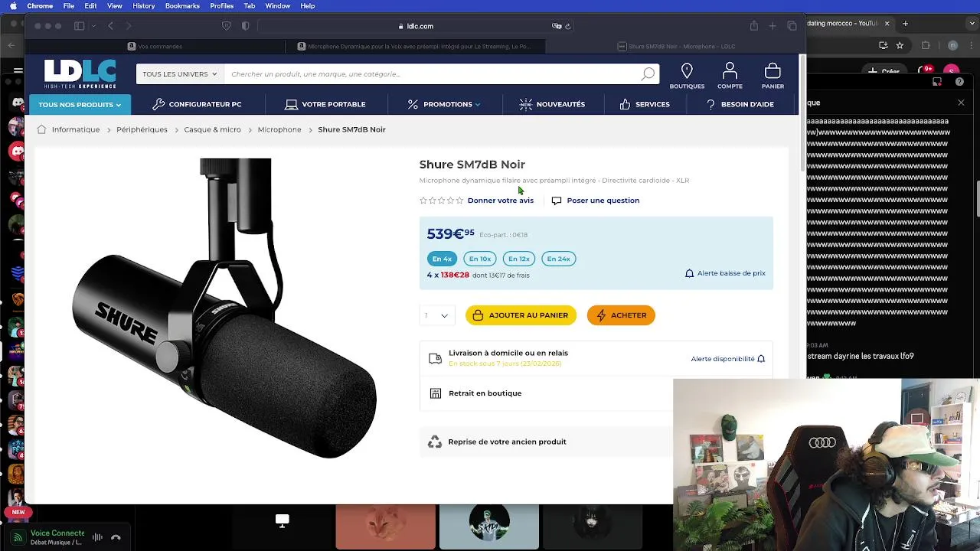Screen dimensions: 980x551
Task: Click the Donner votre avis link
Action: [x=500, y=201]
